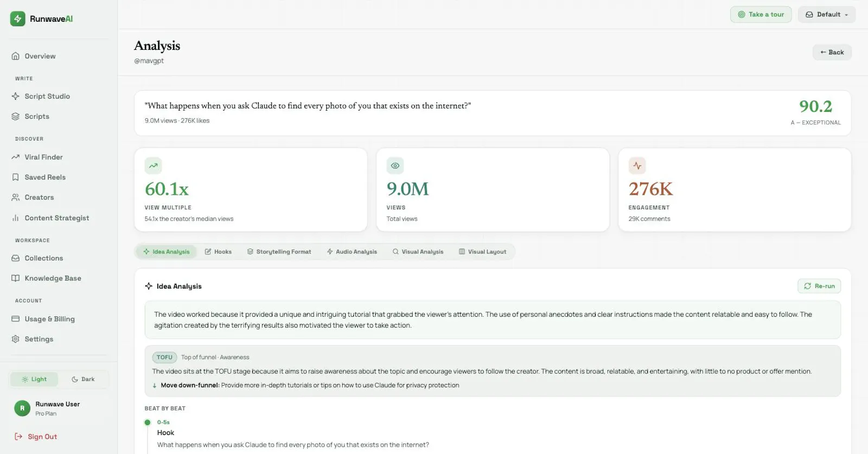Click the "9.0M views · 276K likes" text
The image size is (868, 454).
coord(177,121)
